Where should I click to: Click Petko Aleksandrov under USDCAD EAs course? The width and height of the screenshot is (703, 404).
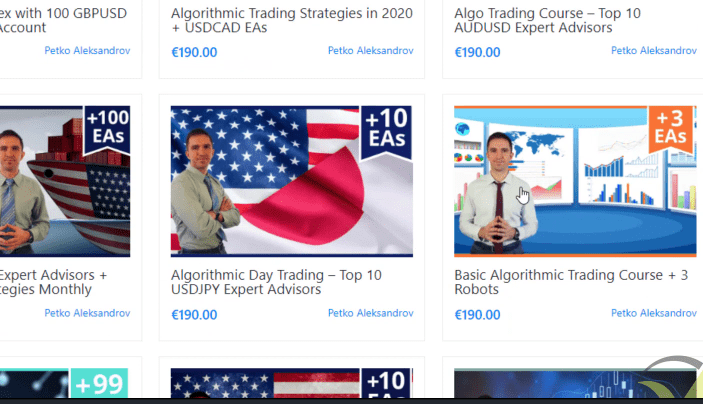[x=370, y=51]
